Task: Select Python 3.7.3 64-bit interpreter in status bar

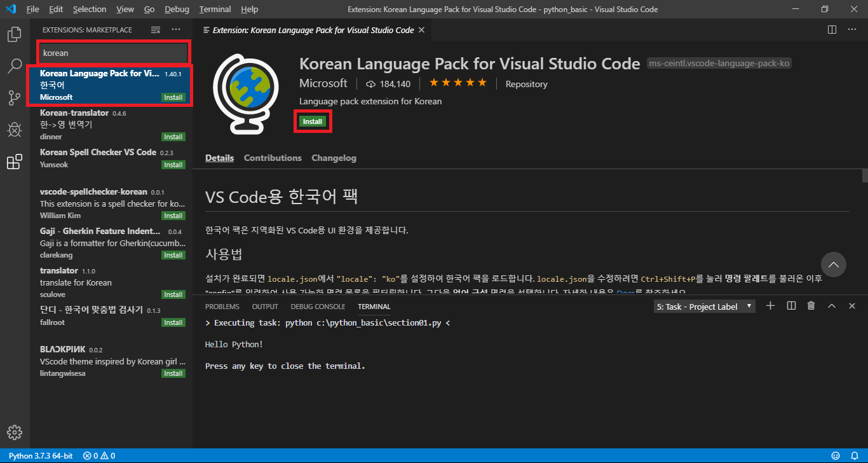Action: (41, 456)
